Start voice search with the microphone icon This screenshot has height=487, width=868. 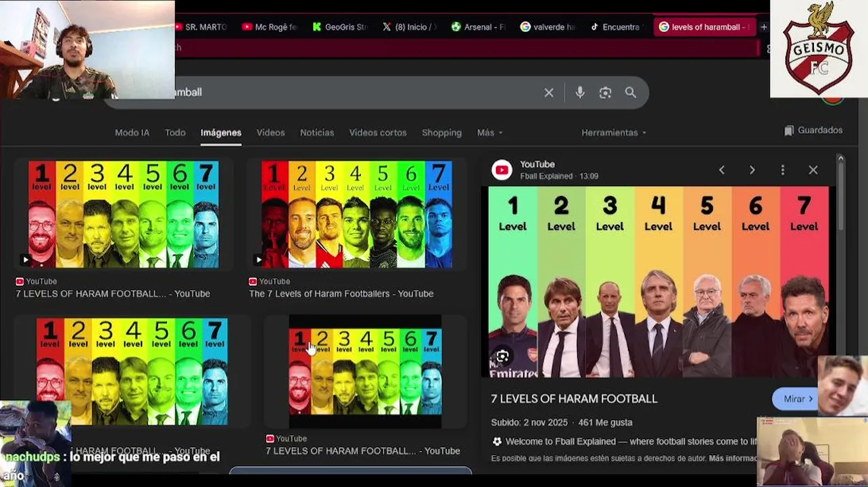(580, 93)
